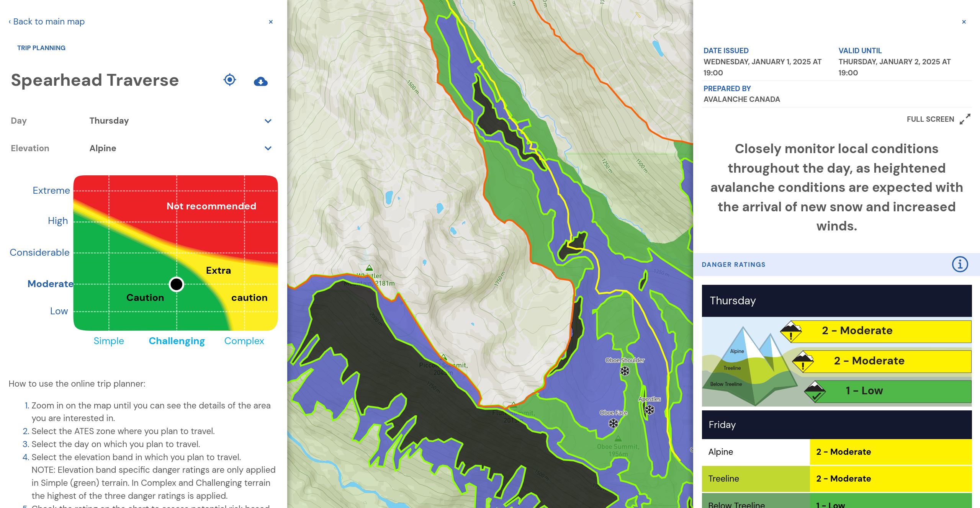Click the TRIP PLANNING heading

point(41,48)
